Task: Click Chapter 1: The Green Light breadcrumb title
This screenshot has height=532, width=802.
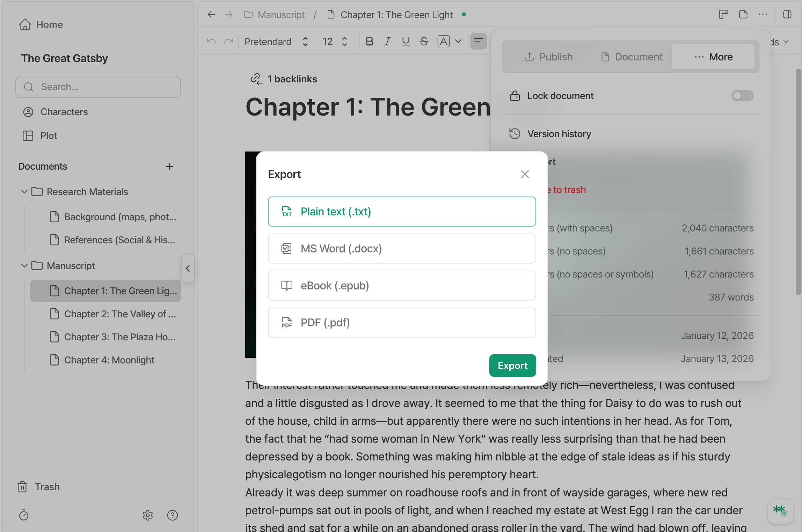Action: tap(396, 15)
